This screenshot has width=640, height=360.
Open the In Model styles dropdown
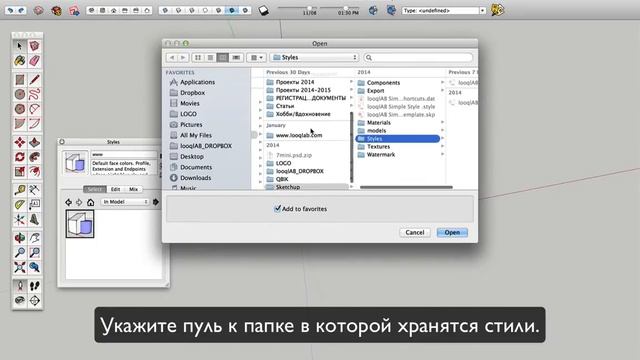[124, 202]
